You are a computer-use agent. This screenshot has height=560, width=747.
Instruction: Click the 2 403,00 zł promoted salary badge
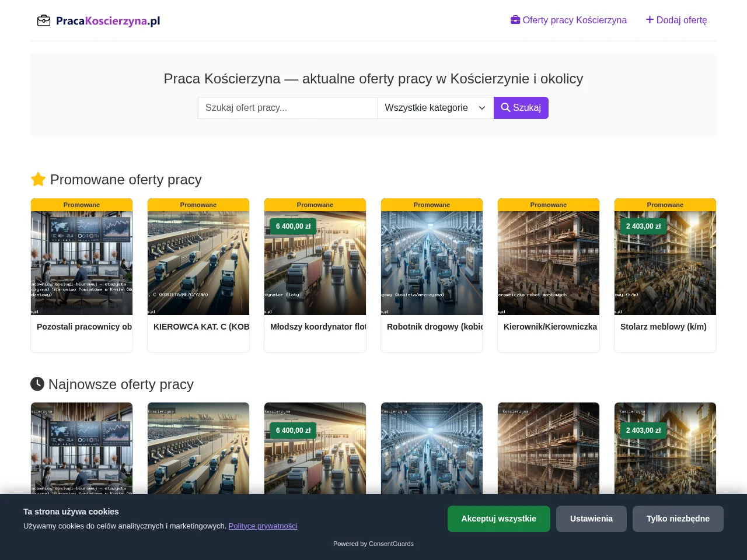(644, 226)
